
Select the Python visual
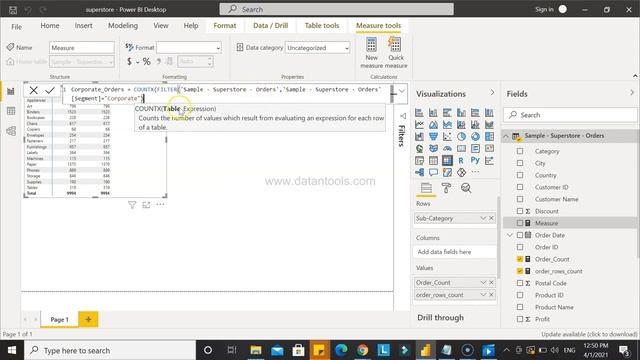pyautogui.click(x=475, y=160)
